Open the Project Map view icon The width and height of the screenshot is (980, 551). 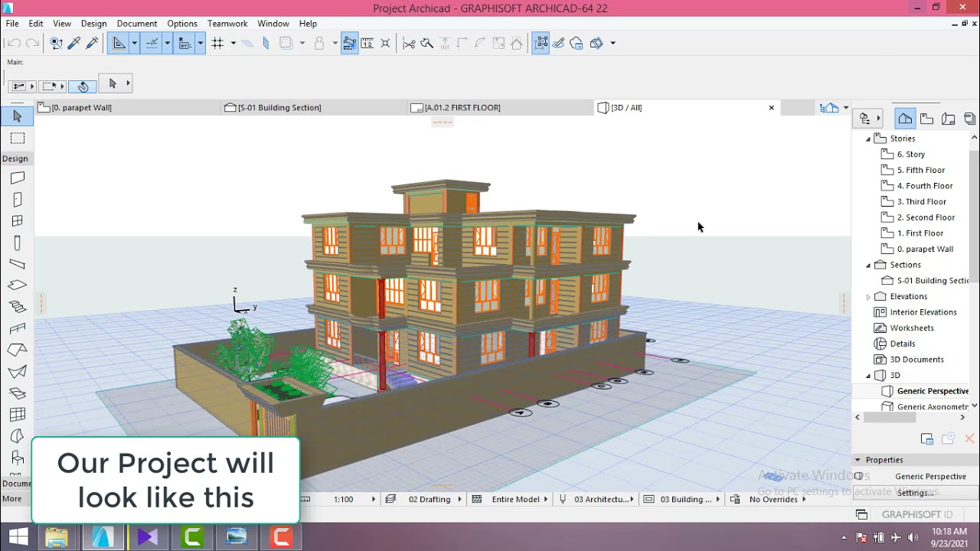[x=905, y=119]
